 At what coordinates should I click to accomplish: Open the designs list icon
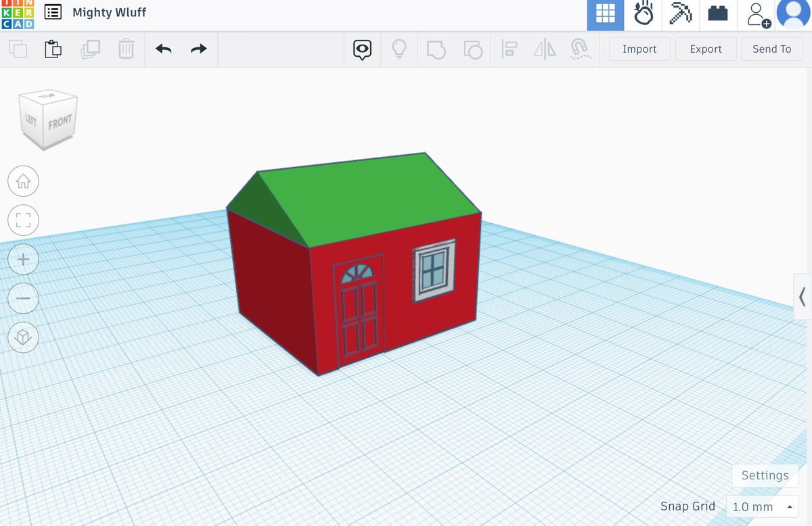(x=53, y=12)
